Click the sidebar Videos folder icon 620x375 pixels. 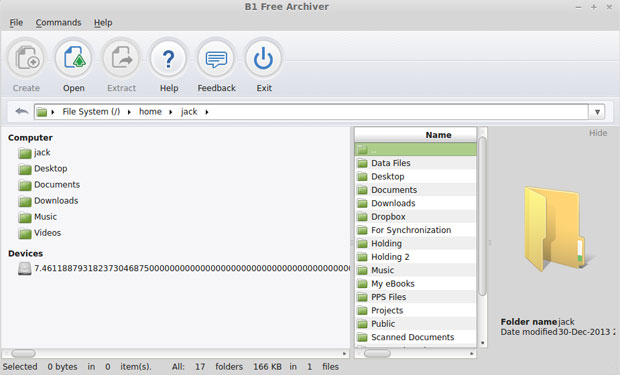[25, 233]
